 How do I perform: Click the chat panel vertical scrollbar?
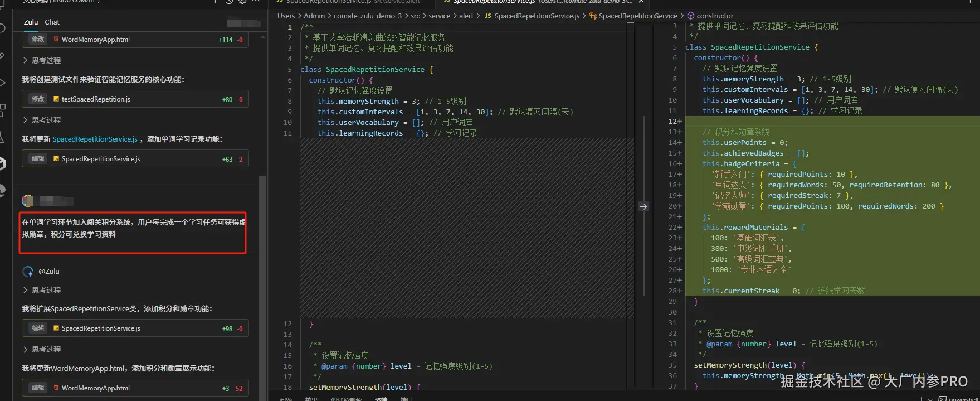(263, 287)
